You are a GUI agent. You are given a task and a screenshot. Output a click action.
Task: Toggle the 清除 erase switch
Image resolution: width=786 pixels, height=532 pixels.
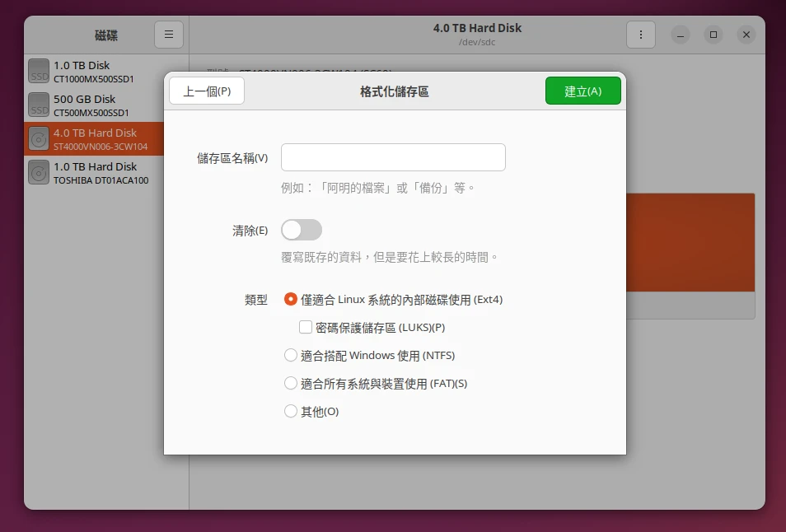tap(302, 231)
